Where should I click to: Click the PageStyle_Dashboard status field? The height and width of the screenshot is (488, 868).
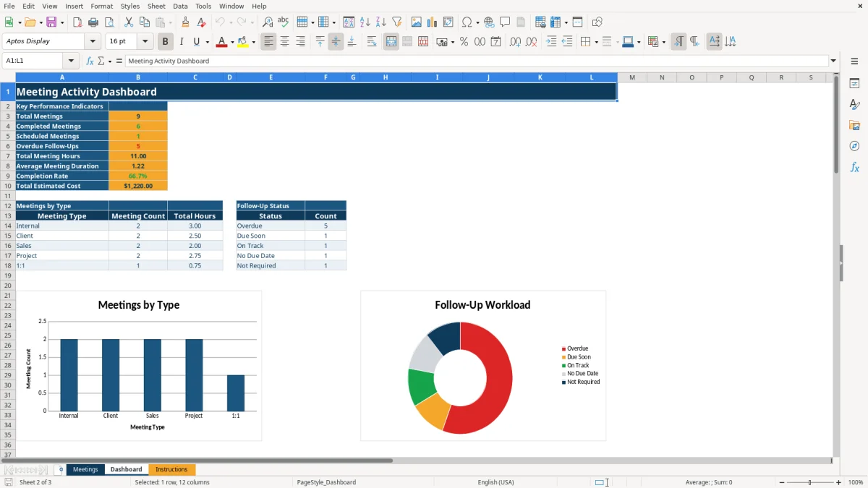(x=326, y=482)
